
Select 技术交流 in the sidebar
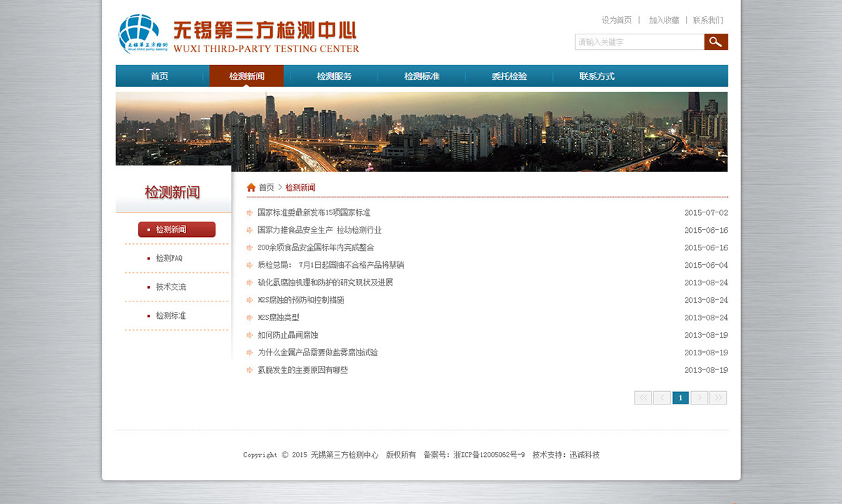coord(171,287)
